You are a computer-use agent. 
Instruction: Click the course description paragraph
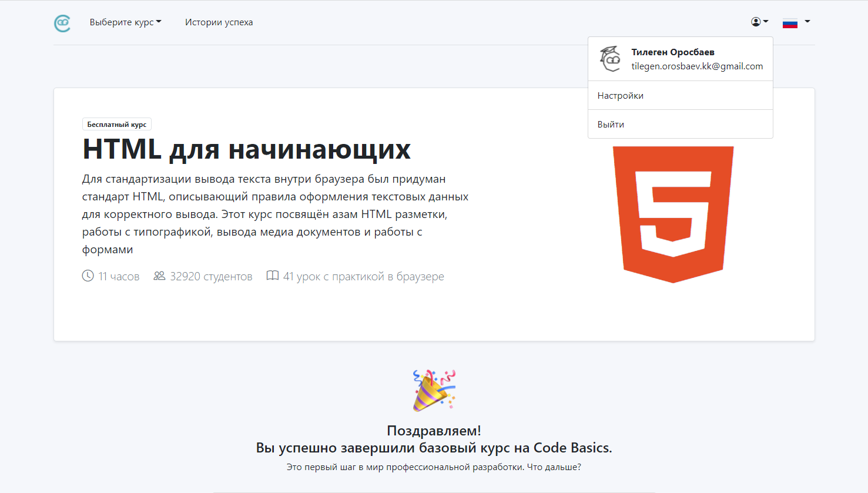(x=275, y=214)
